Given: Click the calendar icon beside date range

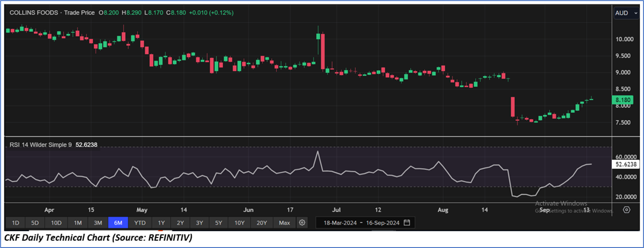Looking at the screenshot, I should click(407, 223).
